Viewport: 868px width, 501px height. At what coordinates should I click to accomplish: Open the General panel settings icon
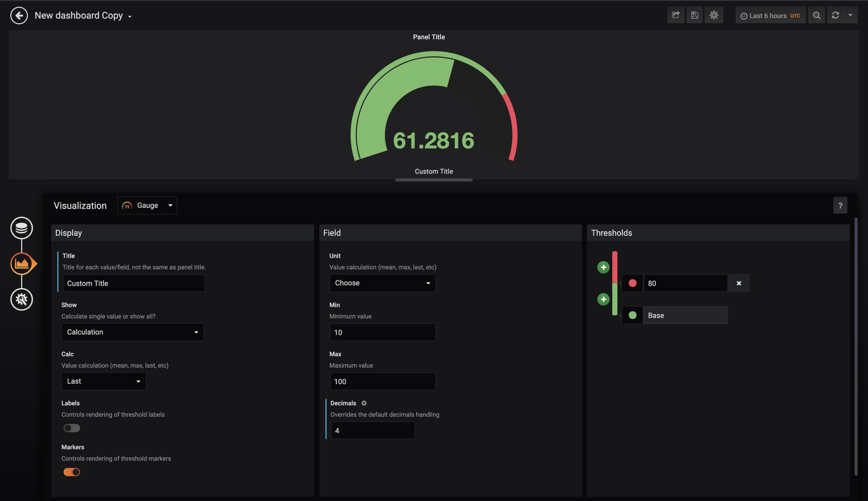tap(21, 299)
